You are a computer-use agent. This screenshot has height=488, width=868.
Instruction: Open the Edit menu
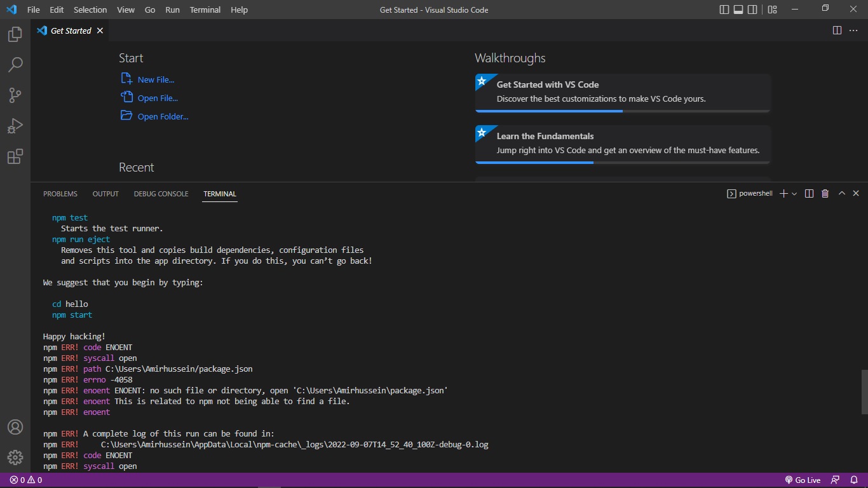click(x=57, y=10)
